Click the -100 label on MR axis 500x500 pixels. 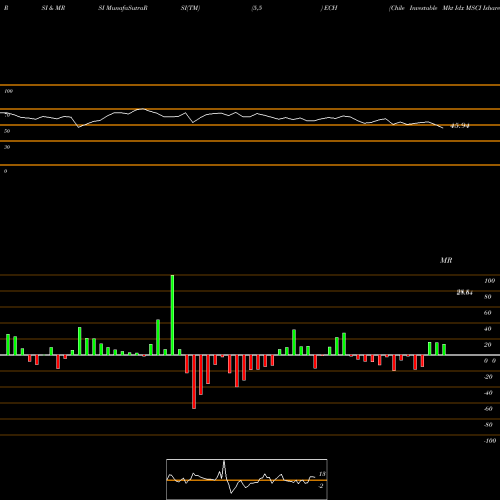coord(489,441)
